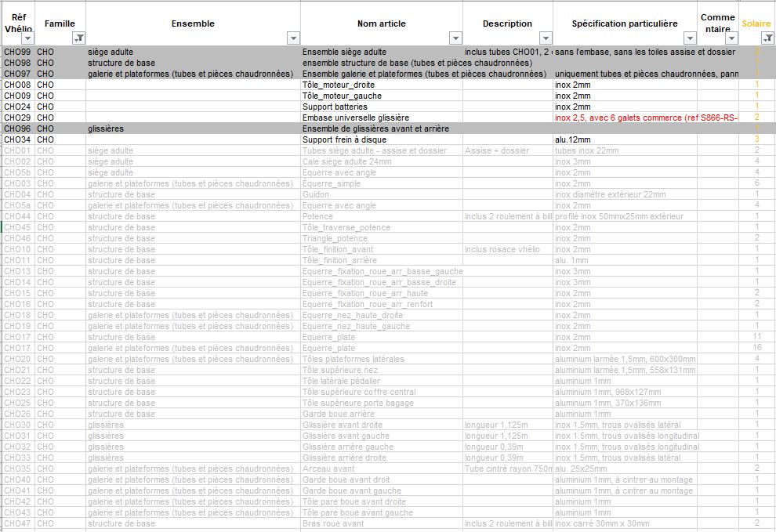Click the 'alu. 25x25mm' specification cell
The image size is (776, 532).
pyautogui.click(x=625, y=469)
